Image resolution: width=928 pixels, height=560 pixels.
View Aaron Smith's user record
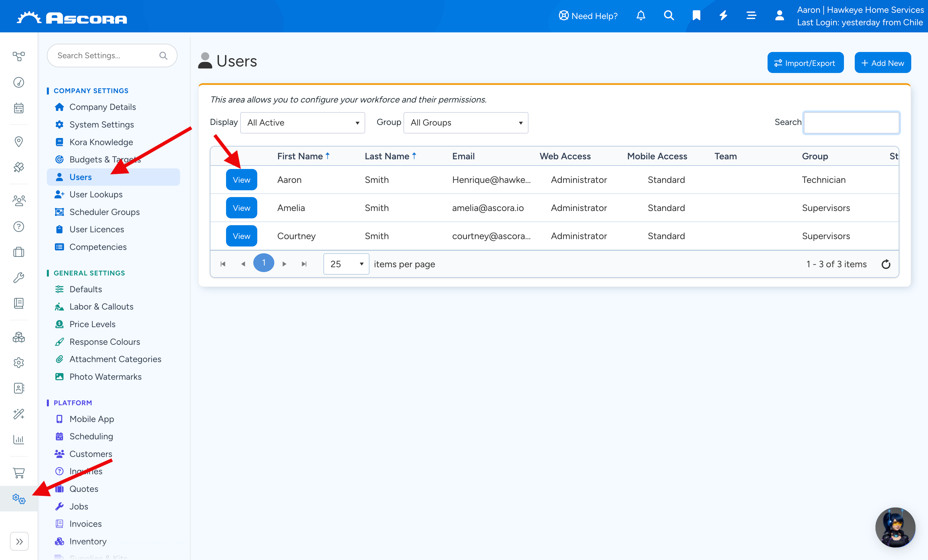241,180
